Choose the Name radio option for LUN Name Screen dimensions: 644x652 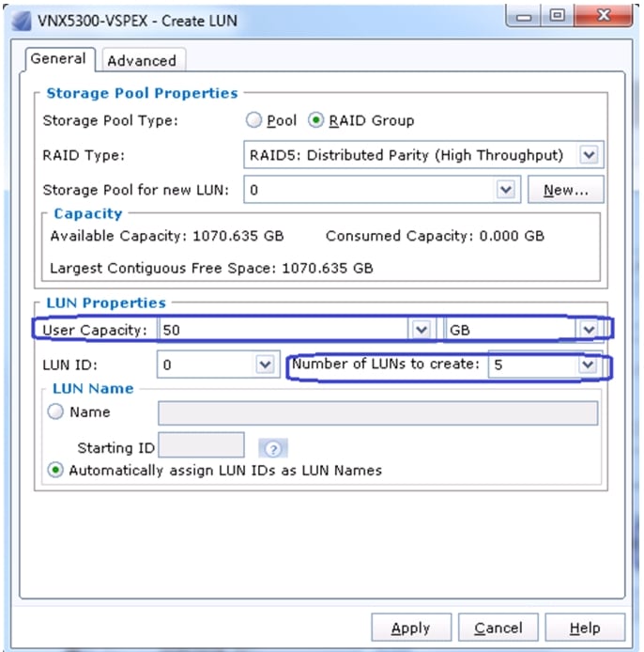[55, 411]
